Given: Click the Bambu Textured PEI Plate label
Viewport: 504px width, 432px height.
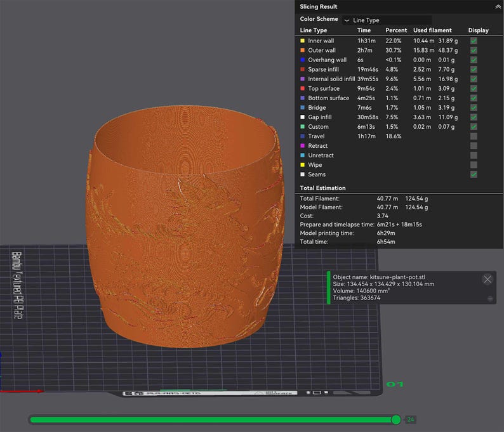Looking at the screenshot, I should (x=17, y=285).
